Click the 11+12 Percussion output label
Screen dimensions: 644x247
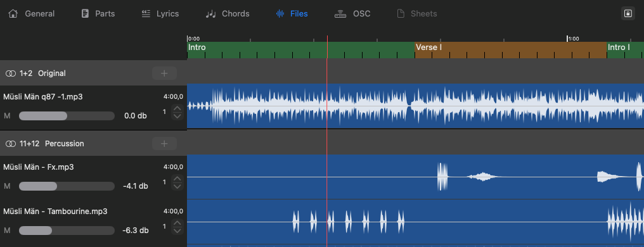click(x=52, y=144)
